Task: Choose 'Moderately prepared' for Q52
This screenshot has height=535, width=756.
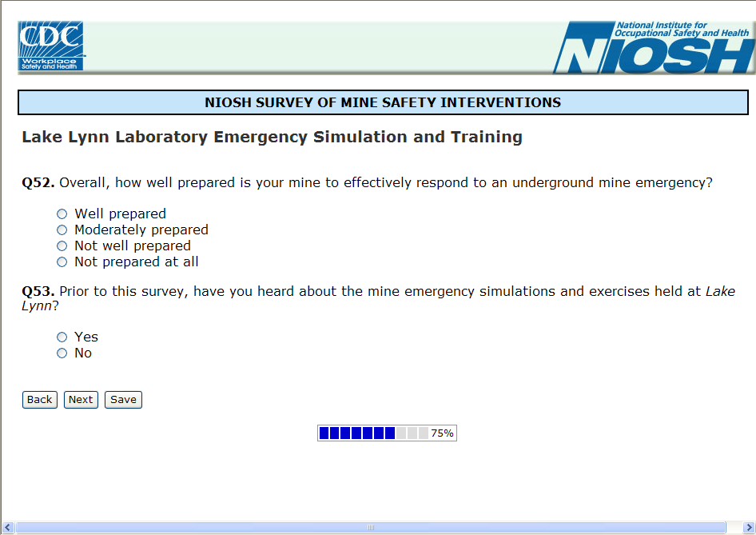Action: [62, 230]
